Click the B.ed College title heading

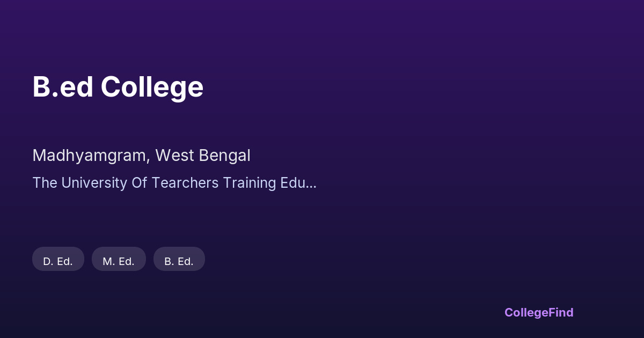pyautogui.click(x=118, y=87)
